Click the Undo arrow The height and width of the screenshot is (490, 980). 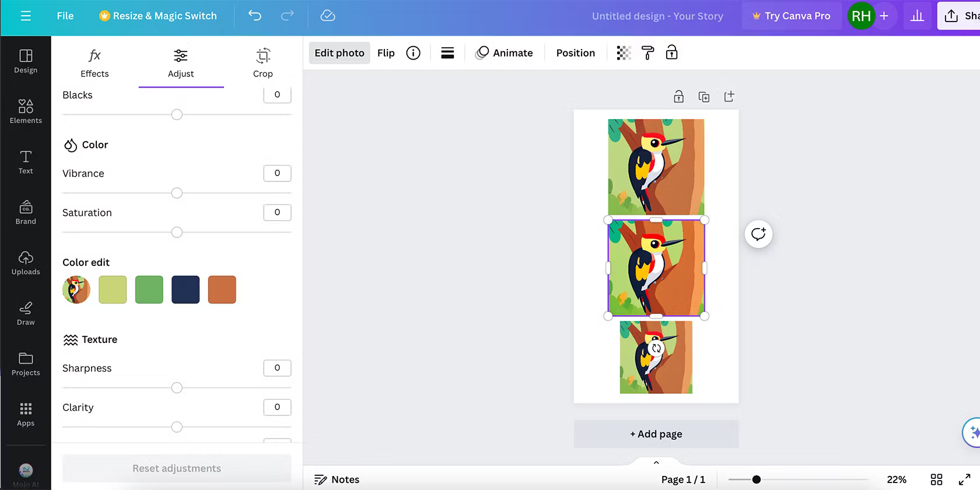coord(255,16)
